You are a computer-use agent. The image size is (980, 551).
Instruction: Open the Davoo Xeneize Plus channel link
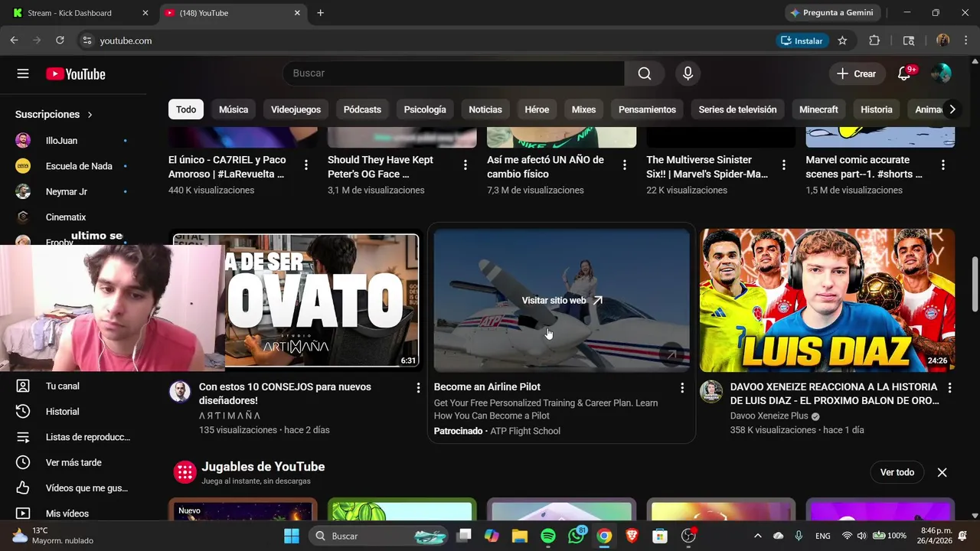[x=769, y=416]
